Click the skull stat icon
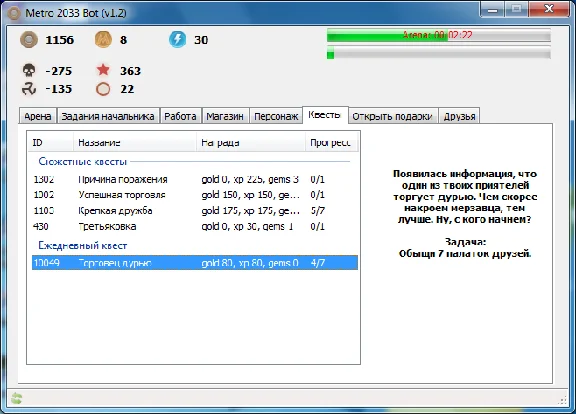The width and height of the screenshot is (576, 414). coord(29,70)
